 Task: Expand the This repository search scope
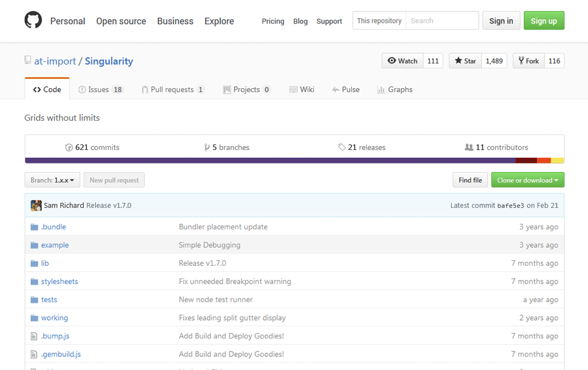pyautogui.click(x=378, y=20)
